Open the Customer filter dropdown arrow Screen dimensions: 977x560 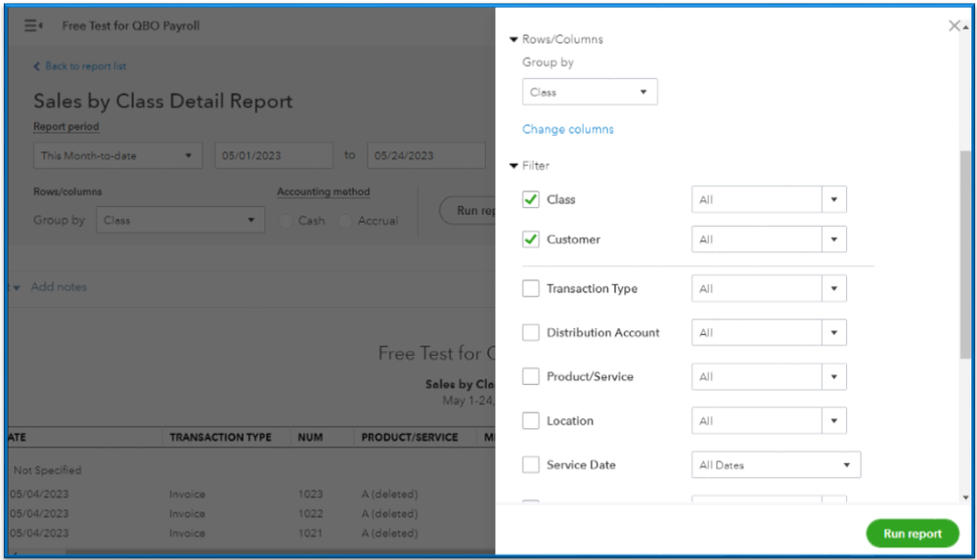[833, 239]
